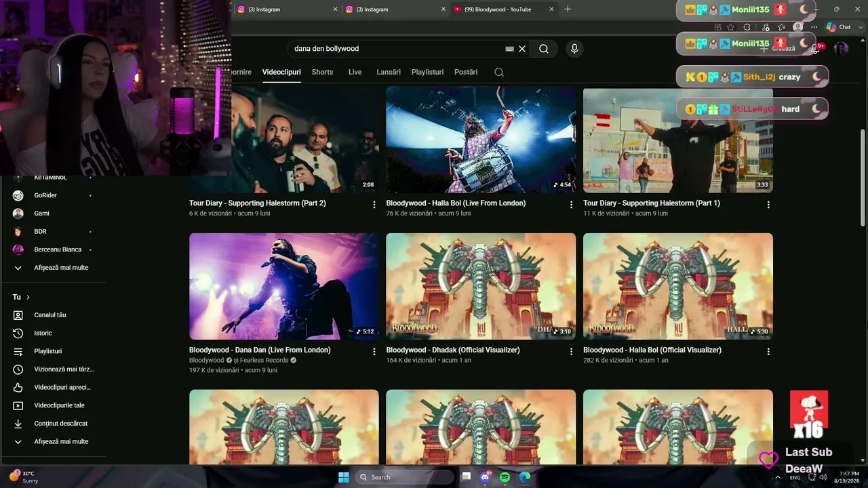
Task: Open options menu for Halla Bol Live From London
Action: click(571, 205)
